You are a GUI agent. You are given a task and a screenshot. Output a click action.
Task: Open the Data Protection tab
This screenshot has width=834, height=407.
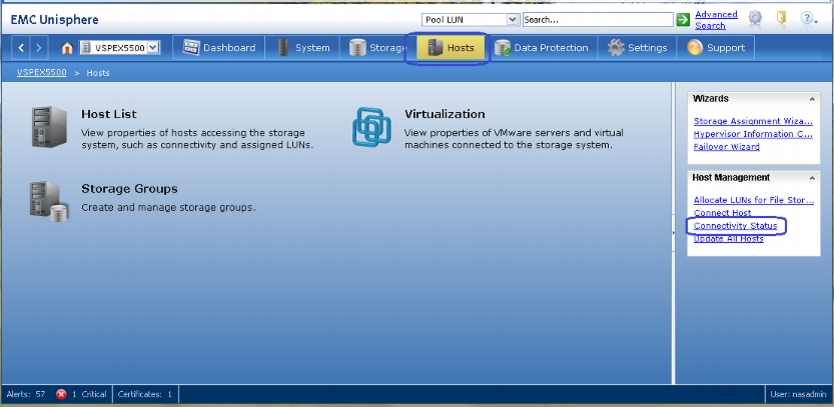541,48
